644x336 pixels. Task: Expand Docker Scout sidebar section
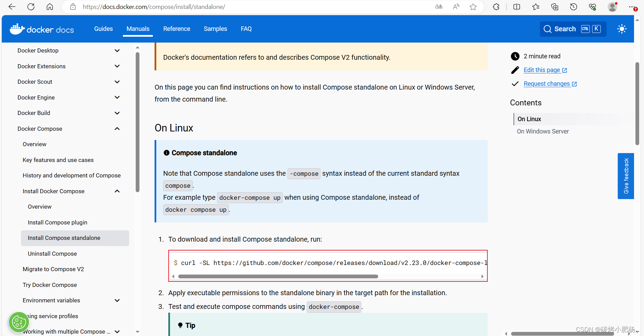pos(117,82)
